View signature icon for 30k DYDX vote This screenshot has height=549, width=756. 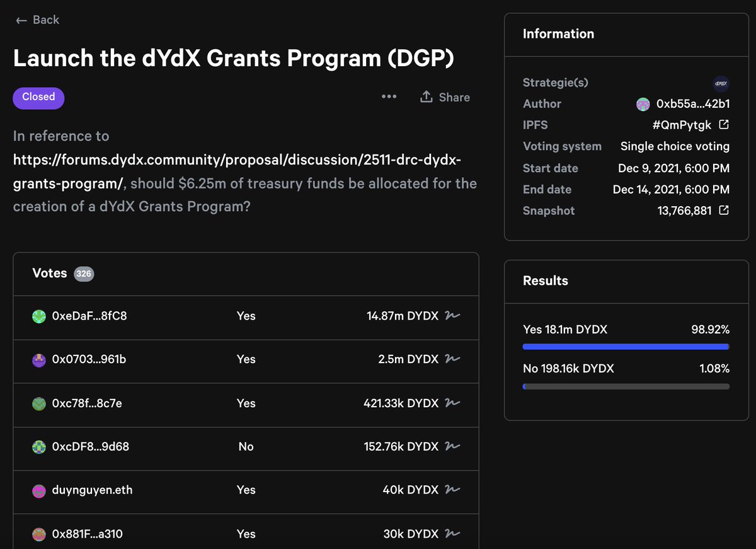452,533
